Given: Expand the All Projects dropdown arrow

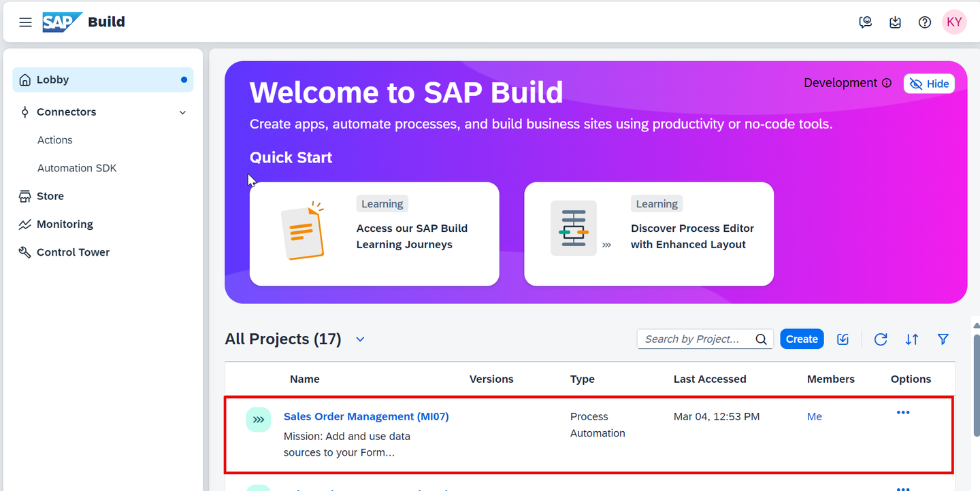Looking at the screenshot, I should [360, 339].
